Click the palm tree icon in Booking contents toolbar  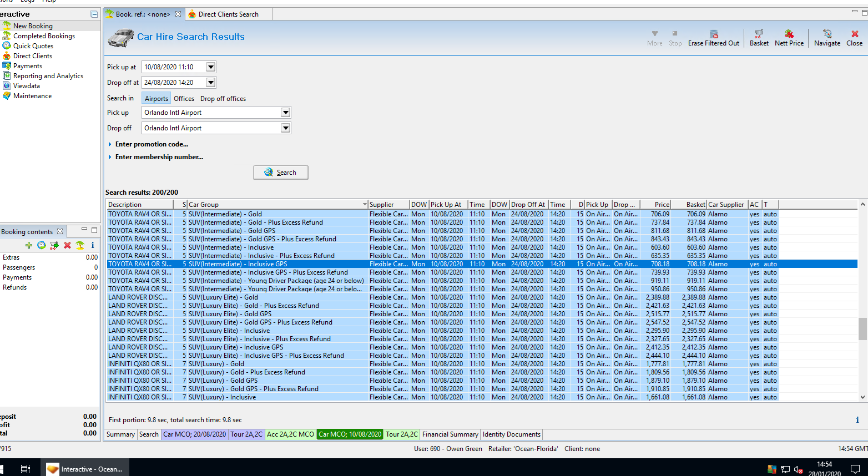[80, 245]
